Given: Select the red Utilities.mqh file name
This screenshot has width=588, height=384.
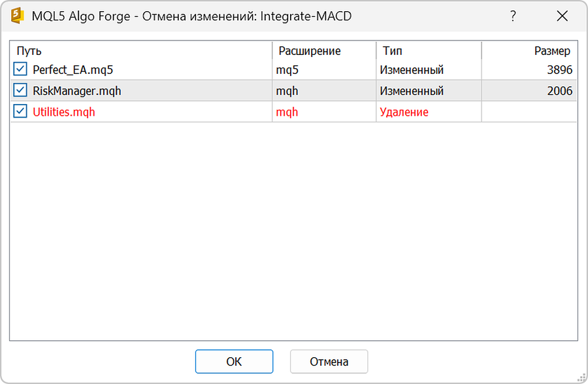Looking at the screenshot, I should click(64, 112).
